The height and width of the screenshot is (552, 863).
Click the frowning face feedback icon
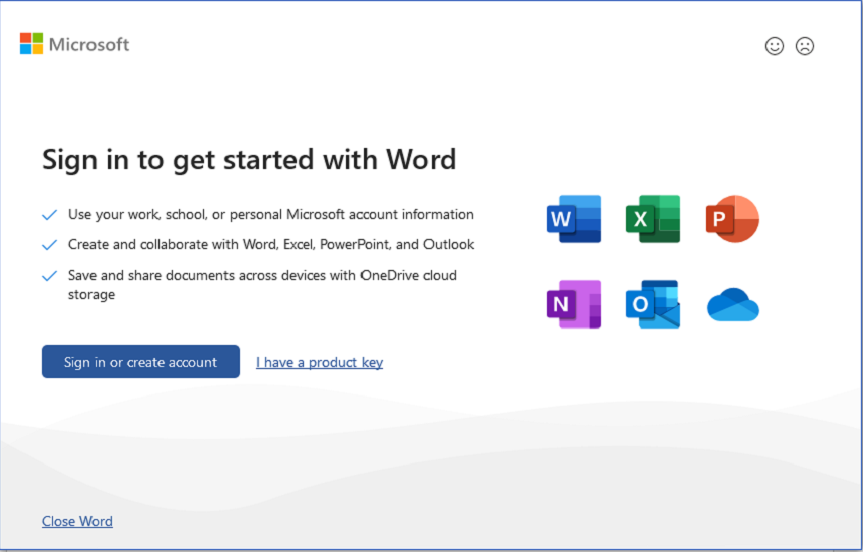pyautogui.click(x=804, y=46)
